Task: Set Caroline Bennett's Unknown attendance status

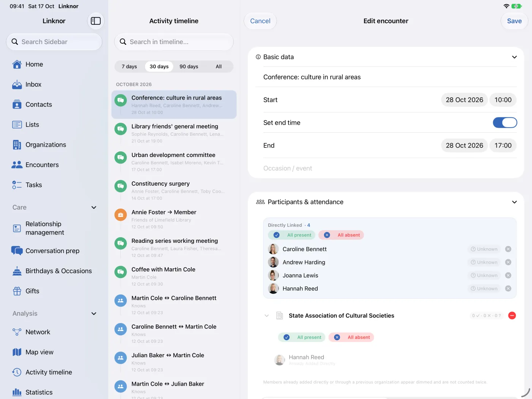Action: [484, 249]
